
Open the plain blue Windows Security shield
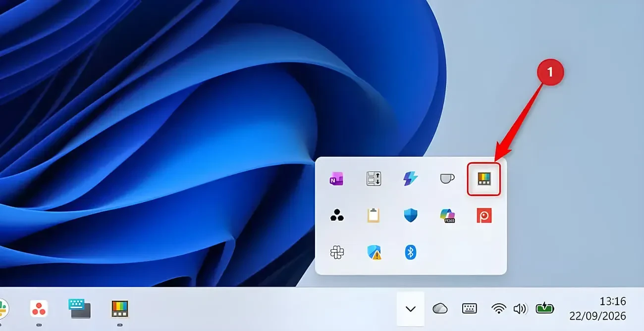click(x=411, y=215)
